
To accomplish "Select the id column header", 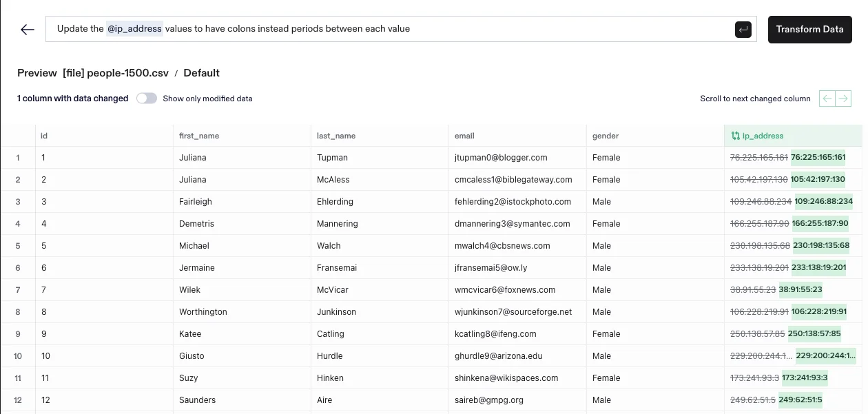I will tap(44, 136).
